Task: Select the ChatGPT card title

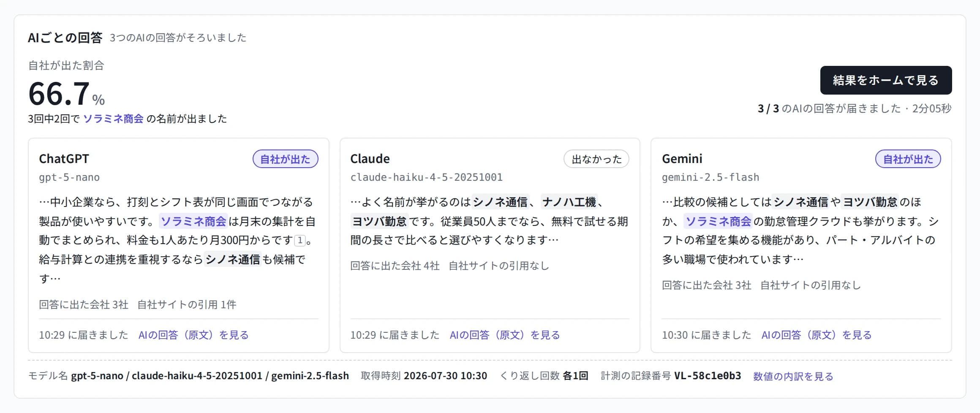Action: pyautogui.click(x=64, y=158)
